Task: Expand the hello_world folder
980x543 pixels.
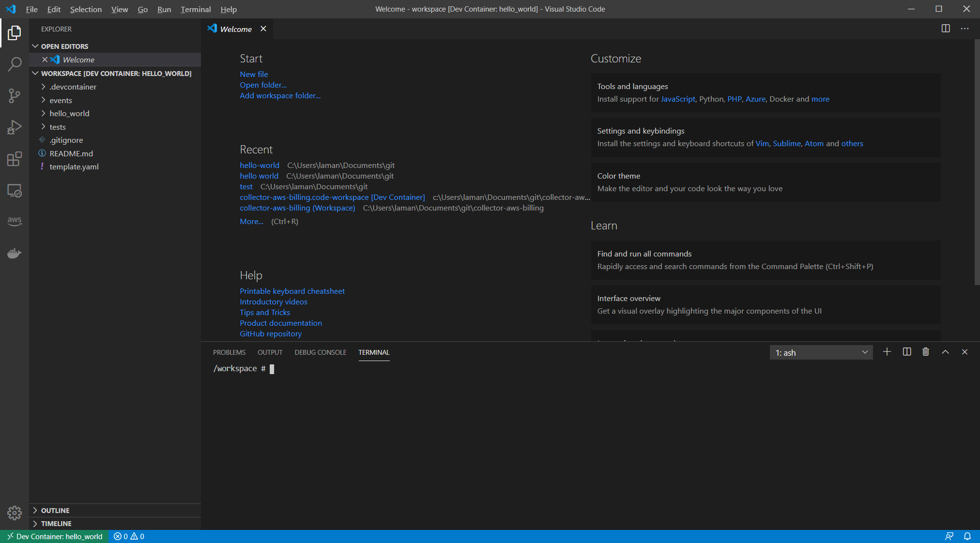Action: pyautogui.click(x=69, y=113)
